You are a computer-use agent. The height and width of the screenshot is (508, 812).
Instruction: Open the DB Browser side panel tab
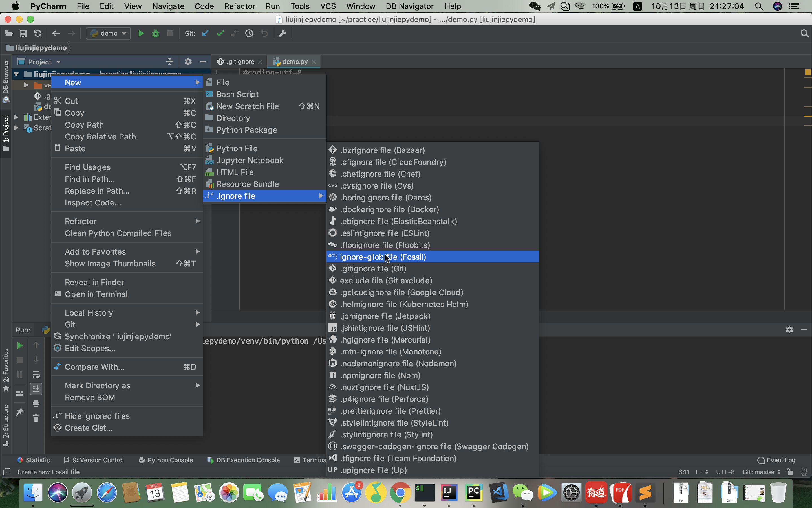6,81
